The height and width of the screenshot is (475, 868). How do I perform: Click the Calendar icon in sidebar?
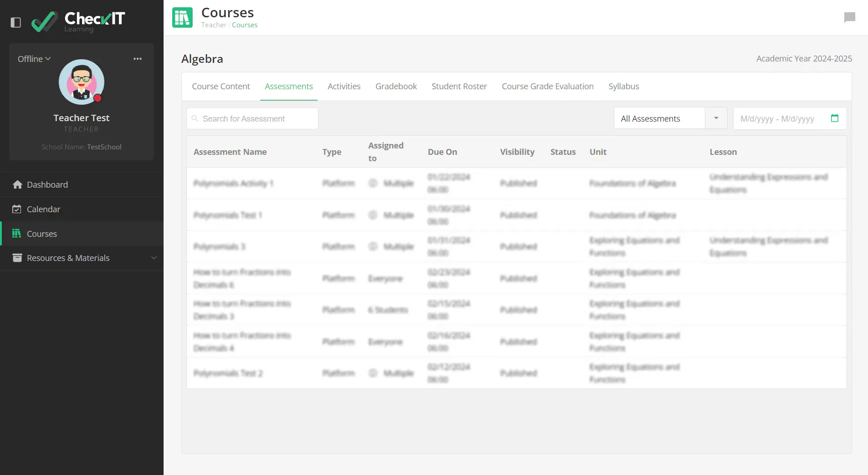pyautogui.click(x=17, y=209)
